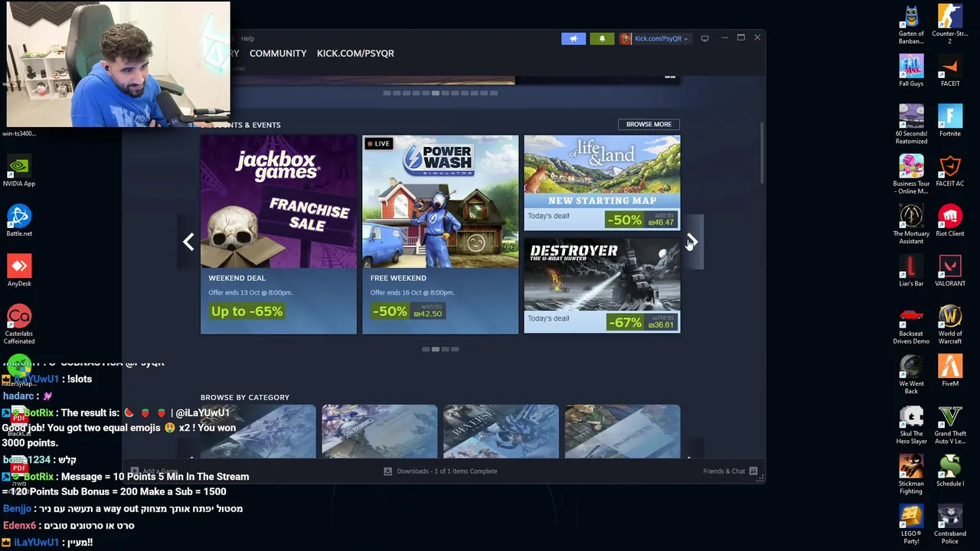The width and height of the screenshot is (980, 551).
Task: Open Riot Client desktop icon
Action: 950,221
